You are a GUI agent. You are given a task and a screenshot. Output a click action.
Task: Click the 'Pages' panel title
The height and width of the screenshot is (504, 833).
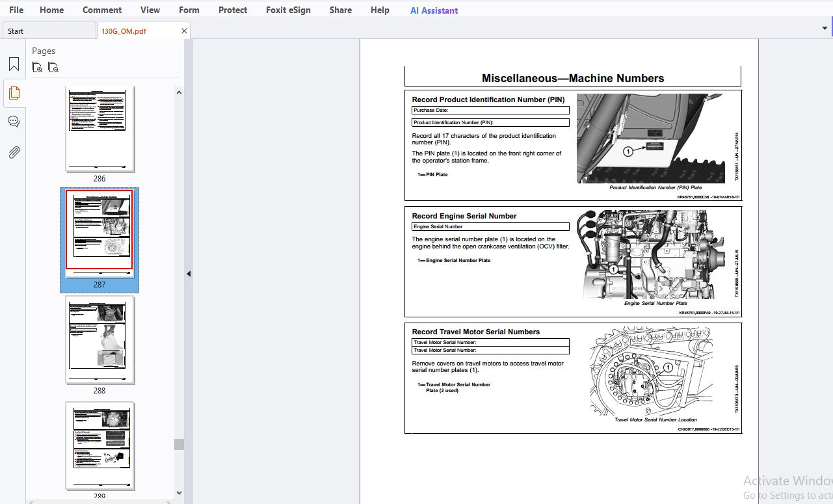pyautogui.click(x=44, y=51)
